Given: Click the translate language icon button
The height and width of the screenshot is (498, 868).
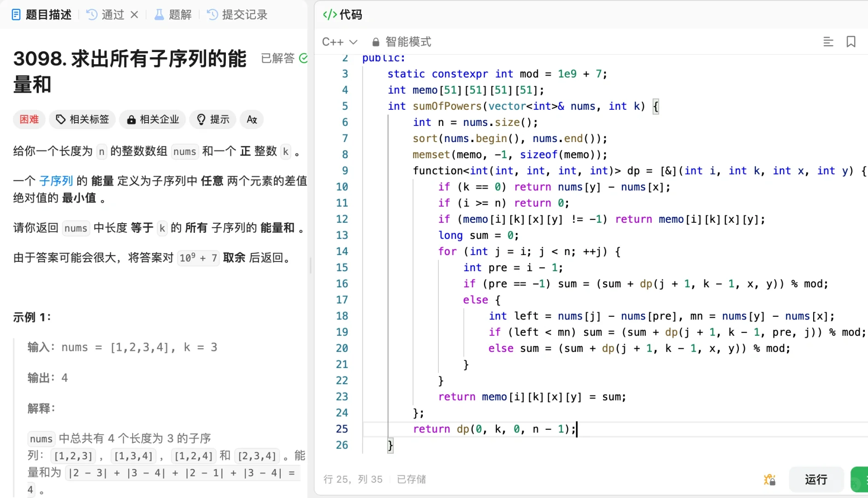Looking at the screenshot, I should click(x=252, y=119).
